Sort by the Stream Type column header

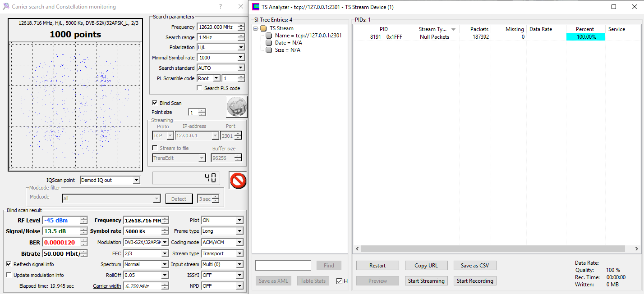pyautogui.click(x=437, y=29)
